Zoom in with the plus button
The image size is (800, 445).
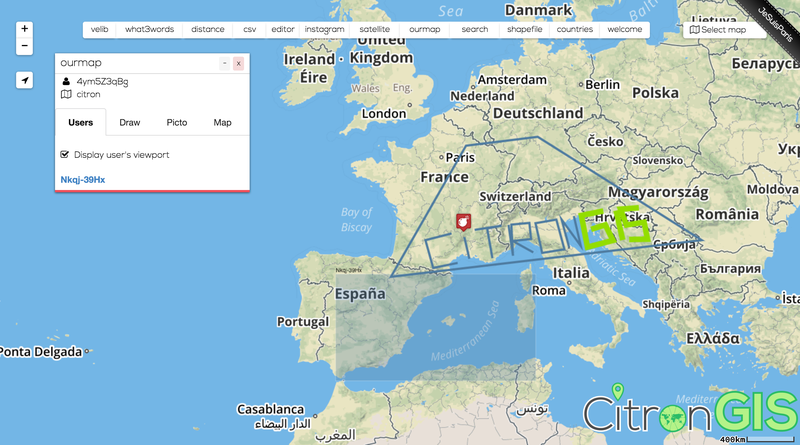24,29
